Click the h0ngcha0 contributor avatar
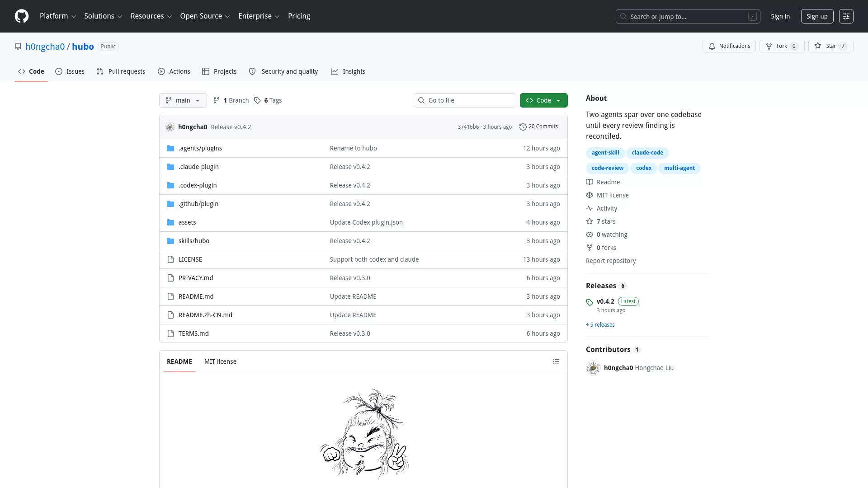The width and height of the screenshot is (868, 488). click(593, 368)
